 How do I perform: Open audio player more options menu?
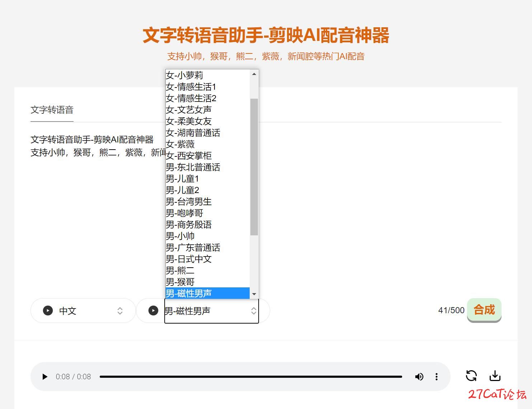[x=436, y=377]
